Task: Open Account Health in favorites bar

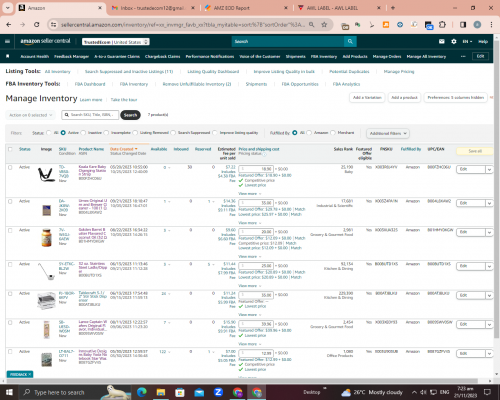Action: pyautogui.click(x=35, y=56)
